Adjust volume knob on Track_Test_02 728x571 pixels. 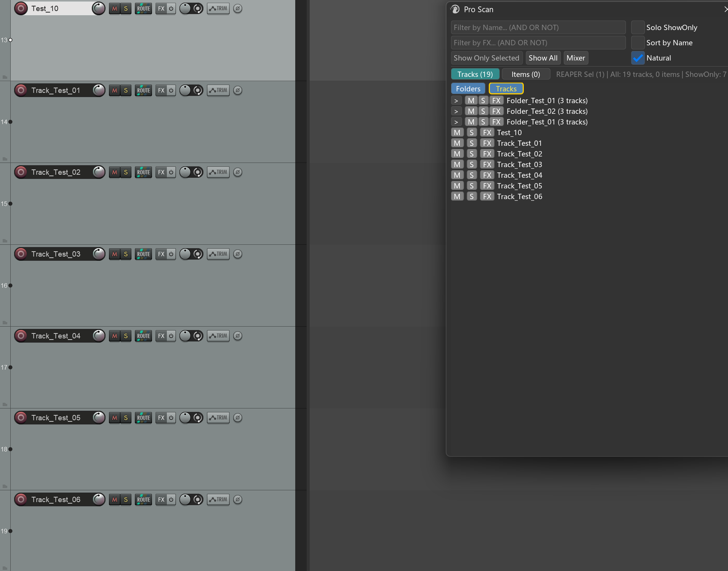99,172
